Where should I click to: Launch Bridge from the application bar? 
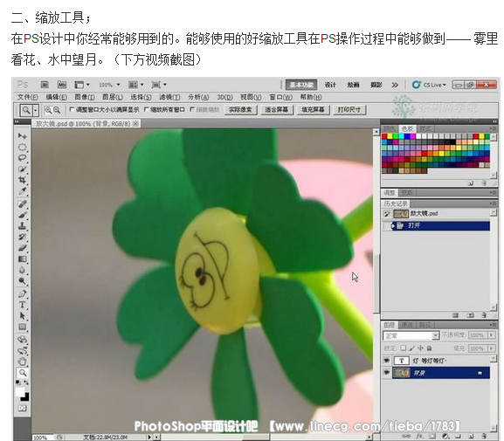[45, 85]
